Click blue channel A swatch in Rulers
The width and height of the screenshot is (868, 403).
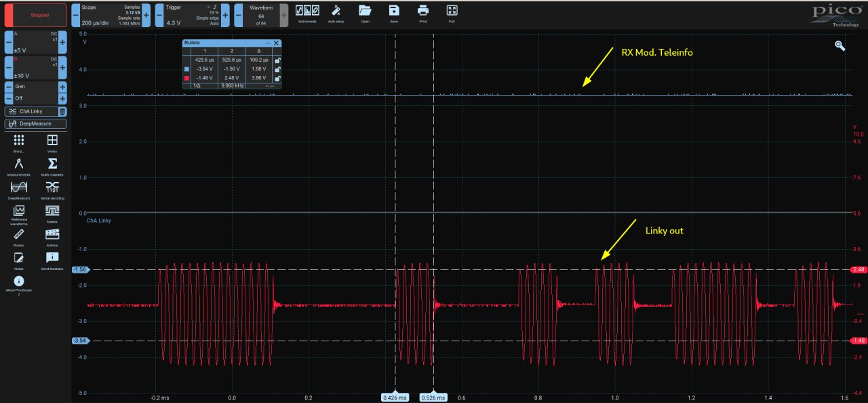tap(187, 69)
